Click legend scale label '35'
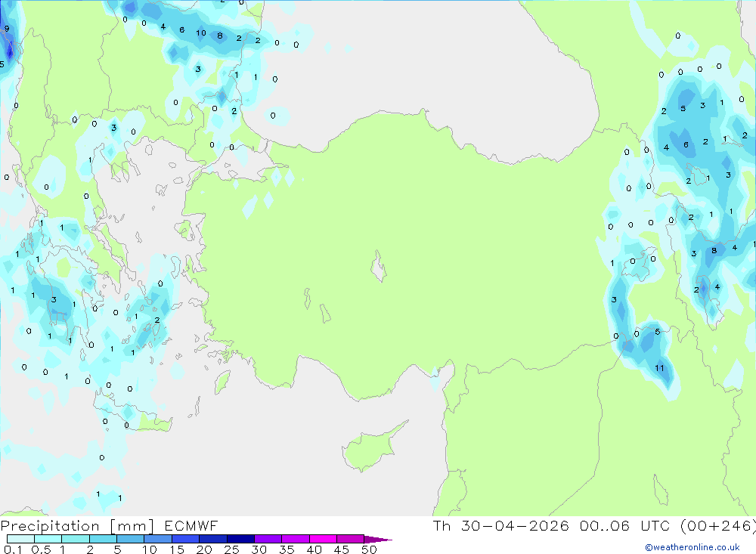This screenshot has height=554, width=756. pyautogui.click(x=287, y=549)
